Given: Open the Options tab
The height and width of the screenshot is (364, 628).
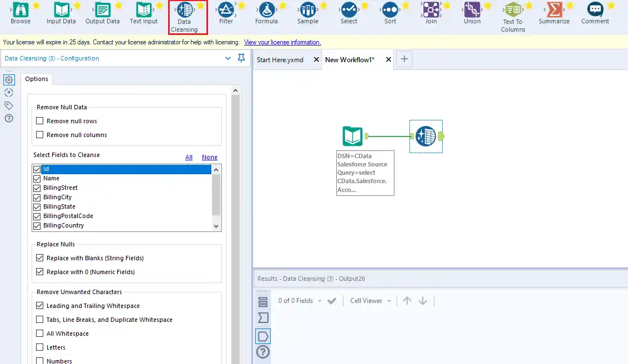Looking at the screenshot, I should (x=37, y=79).
